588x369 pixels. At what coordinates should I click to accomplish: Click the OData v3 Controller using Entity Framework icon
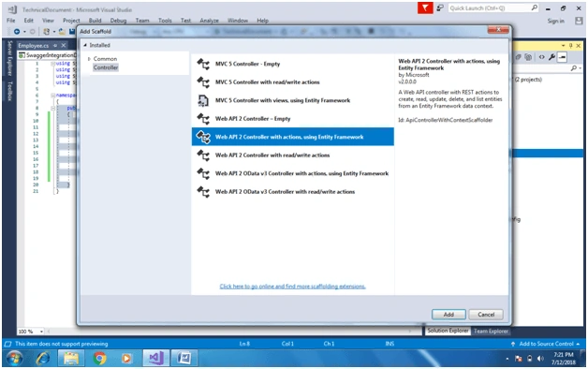coord(203,173)
